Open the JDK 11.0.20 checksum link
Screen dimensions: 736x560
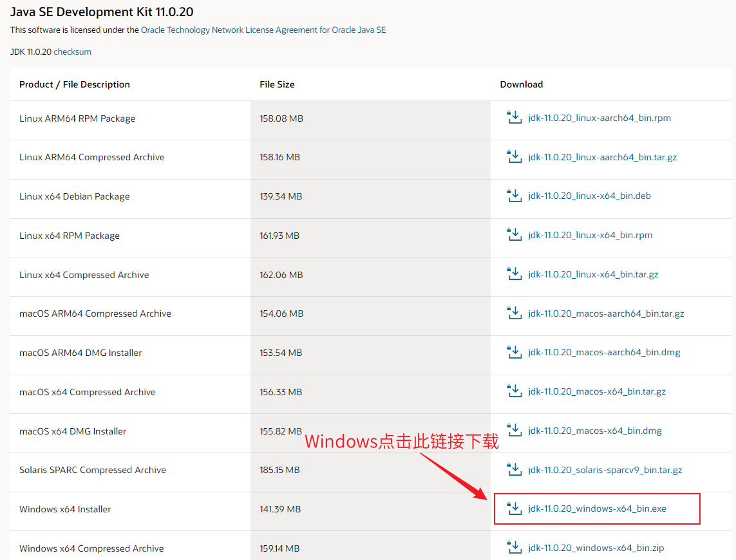(72, 52)
